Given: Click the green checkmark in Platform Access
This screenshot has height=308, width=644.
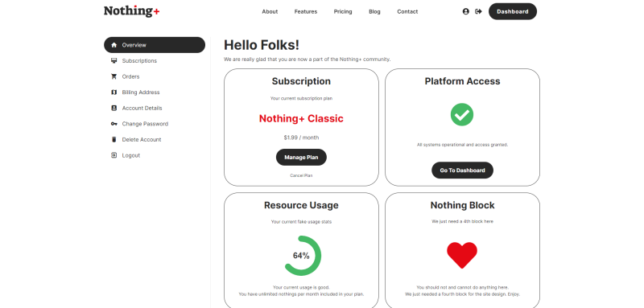Looking at the screenshot, I should coord(461,114).
